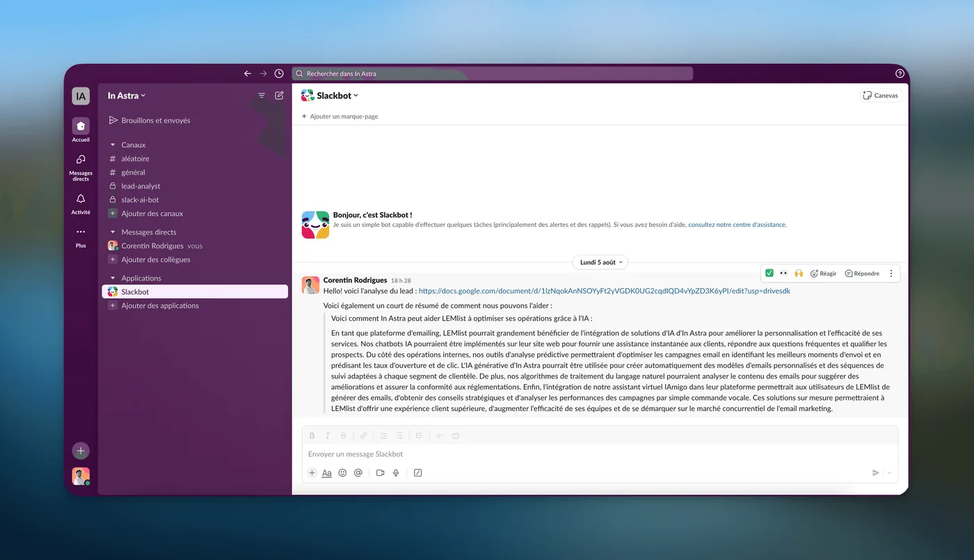Toggle the bulleted list format
Viewport: 974px width, 560px height.
pyautogui.click(x=399, y=435)
